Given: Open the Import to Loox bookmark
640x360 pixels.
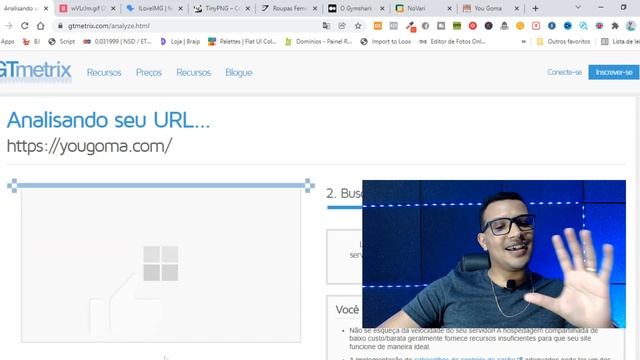Looking at the screenshot, I should pyautogui.click(x=386, y=41).
